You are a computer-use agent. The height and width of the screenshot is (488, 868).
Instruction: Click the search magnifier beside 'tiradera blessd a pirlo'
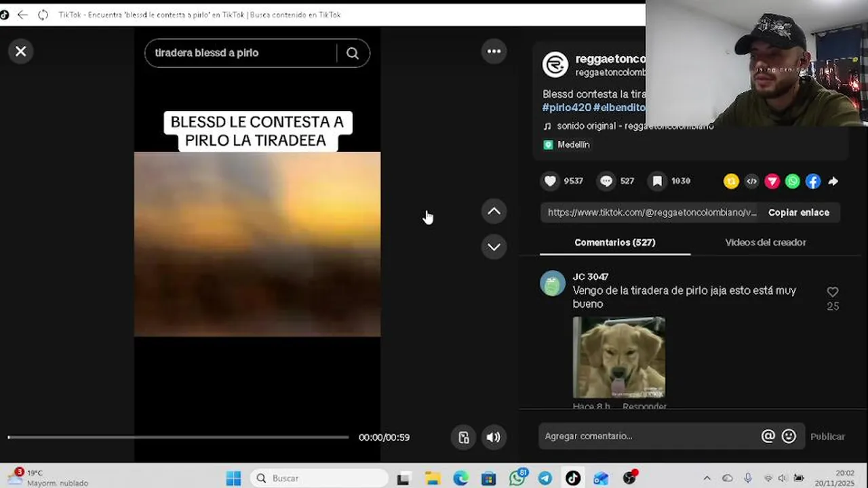tap(353, 54)
